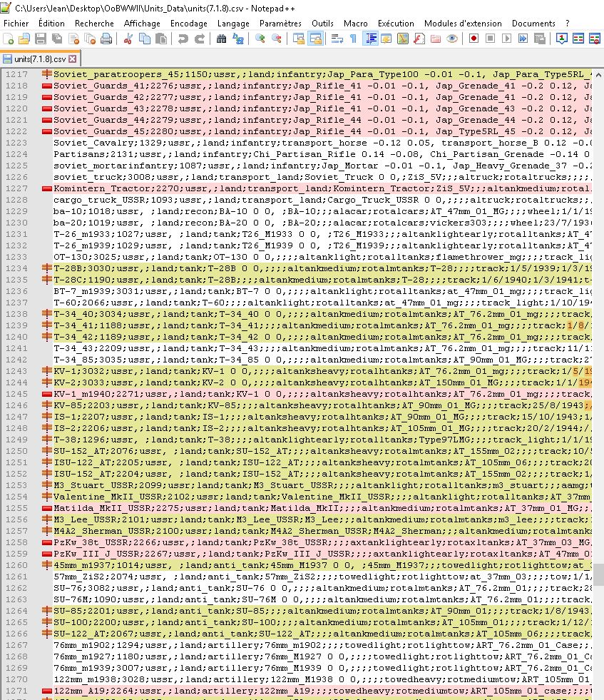Viewport: 604px width, 700px height.
Task: Open the Encodage menu
Action: click(189, 23)
